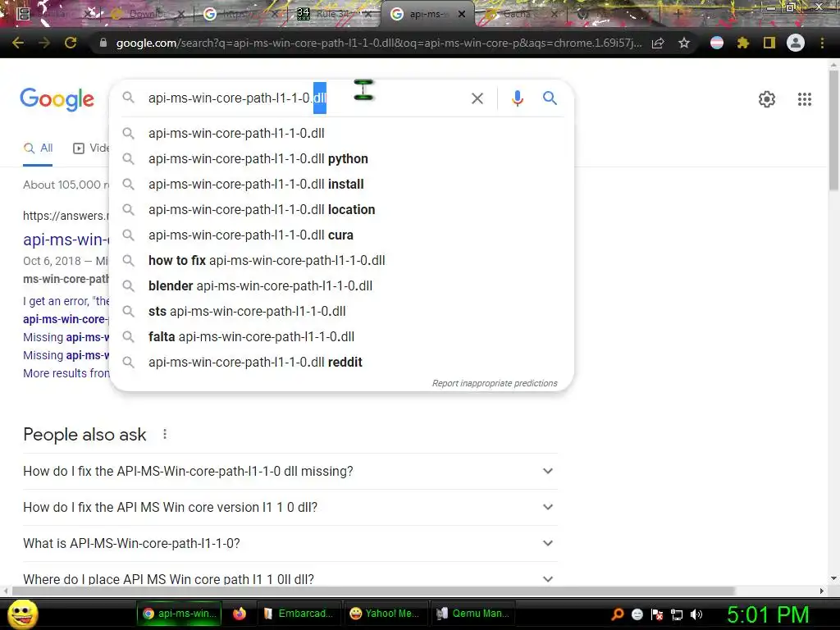Screen dimensions: 840x630
Task: Choose the 'falta' search suggestion
Action: (x=341, y=336)
